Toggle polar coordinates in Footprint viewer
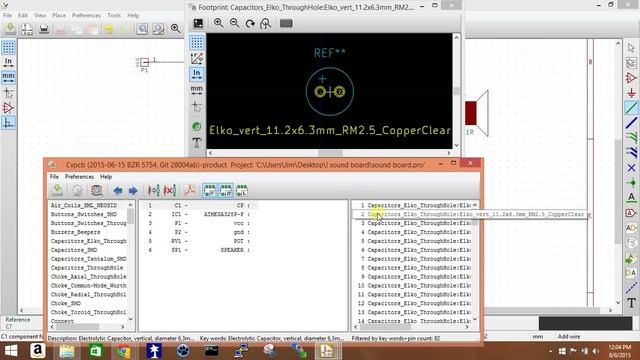 (x=197, y=58)
